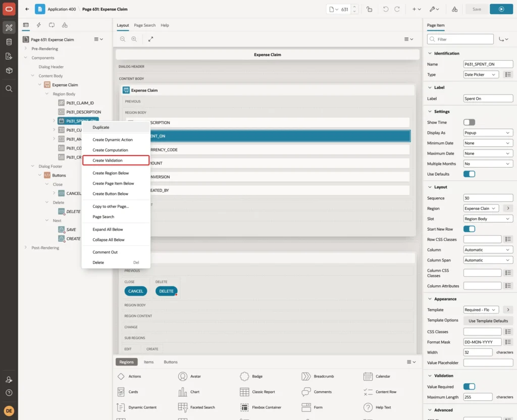Open Type property help list icon
517x420 pixels.
point(508,75)
